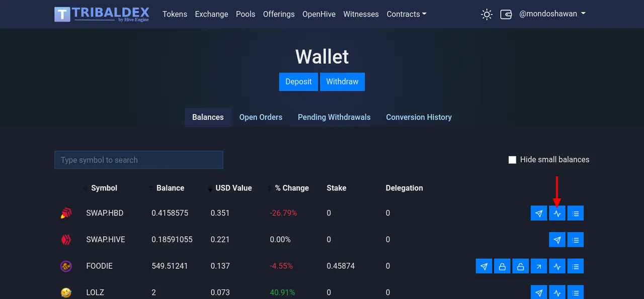Click the LOLZ emoji token logo
The height and width of the screenshot is (299, 644).
coord(66,292)
